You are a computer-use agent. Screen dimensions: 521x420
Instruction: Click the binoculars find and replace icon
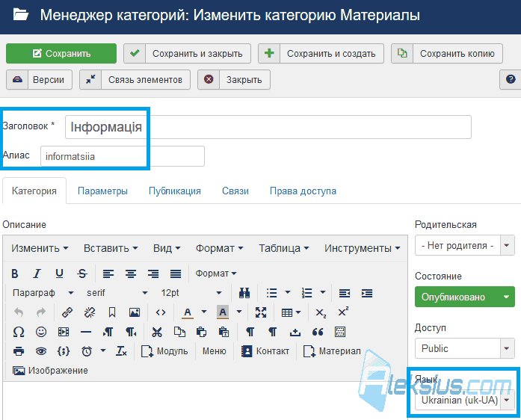(x=244, y=293)
